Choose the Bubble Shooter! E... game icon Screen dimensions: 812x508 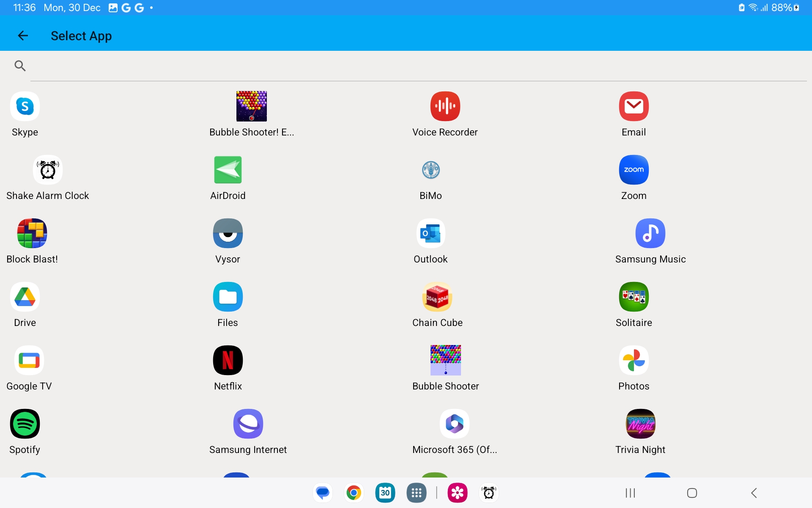(x=252, y=106)
